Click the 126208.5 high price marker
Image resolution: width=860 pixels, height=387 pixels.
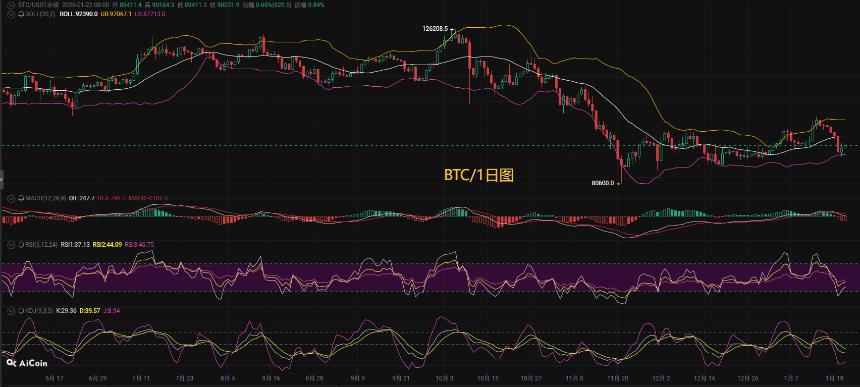point(435,29)
